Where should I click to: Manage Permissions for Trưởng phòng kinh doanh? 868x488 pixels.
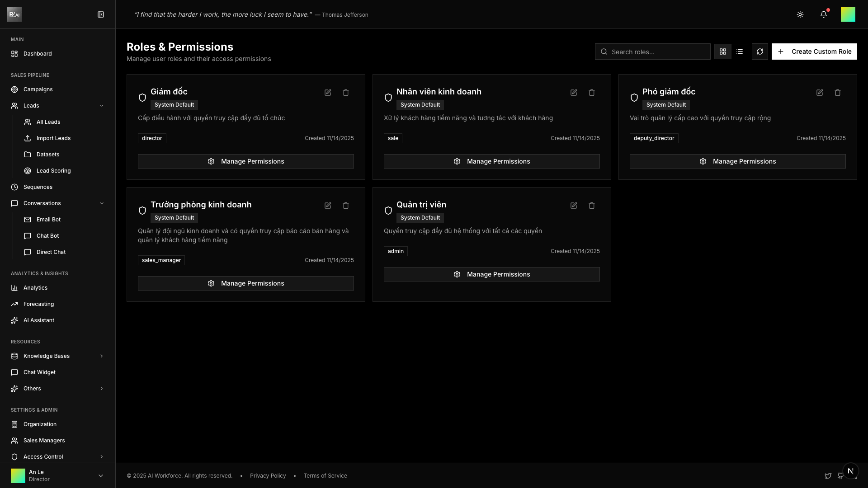click(x=245, y=283)
